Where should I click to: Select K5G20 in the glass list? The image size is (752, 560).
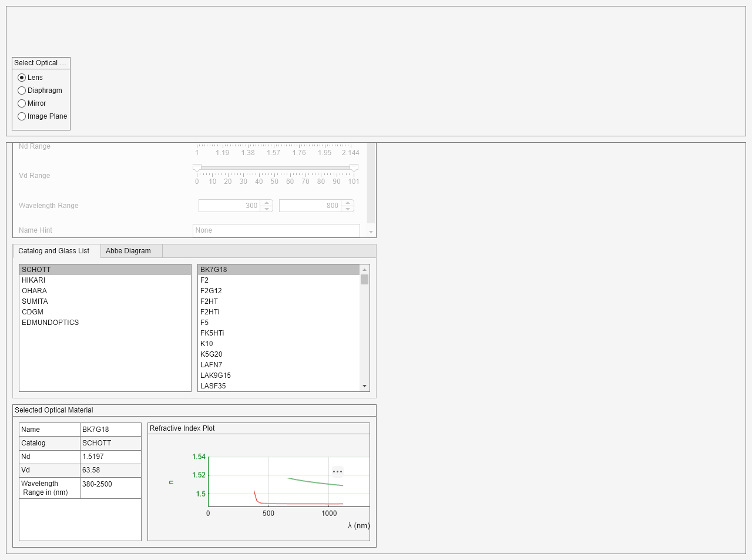point(213,354)
